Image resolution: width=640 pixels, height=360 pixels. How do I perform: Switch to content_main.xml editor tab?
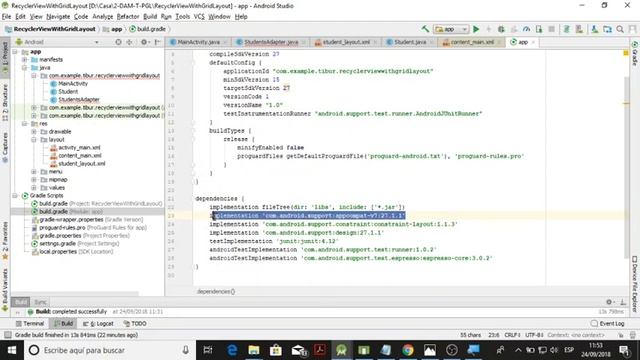(x=472, y=42)
